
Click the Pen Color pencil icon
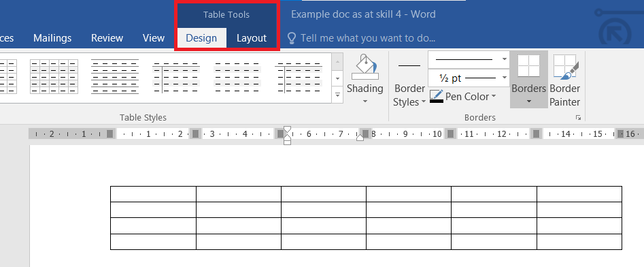(x=436, y=96)
